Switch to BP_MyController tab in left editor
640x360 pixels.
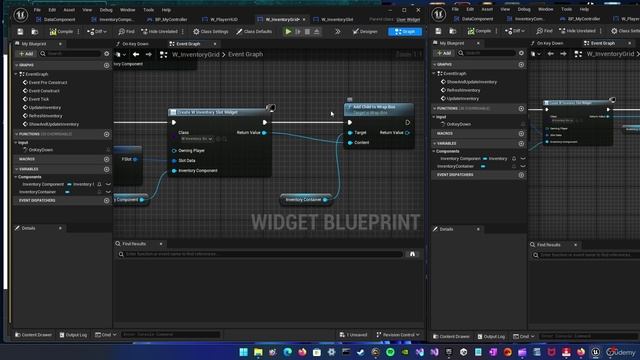click(167, 19)
